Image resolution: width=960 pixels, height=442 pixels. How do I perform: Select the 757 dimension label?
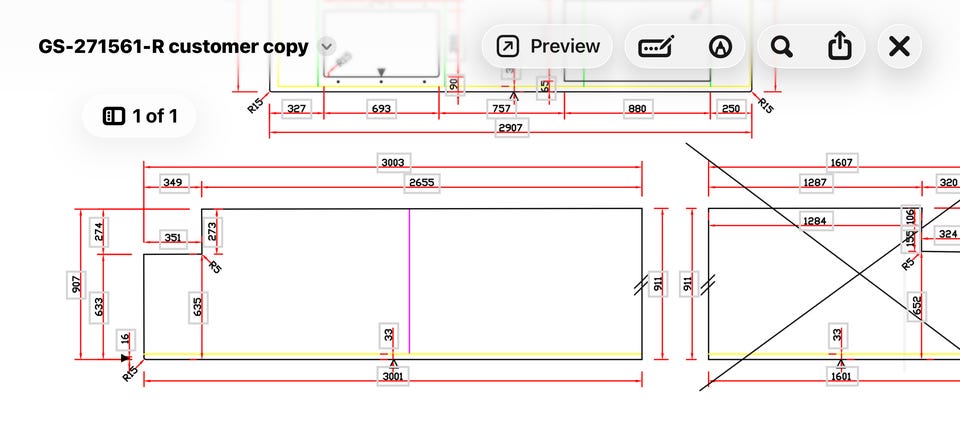501,109
